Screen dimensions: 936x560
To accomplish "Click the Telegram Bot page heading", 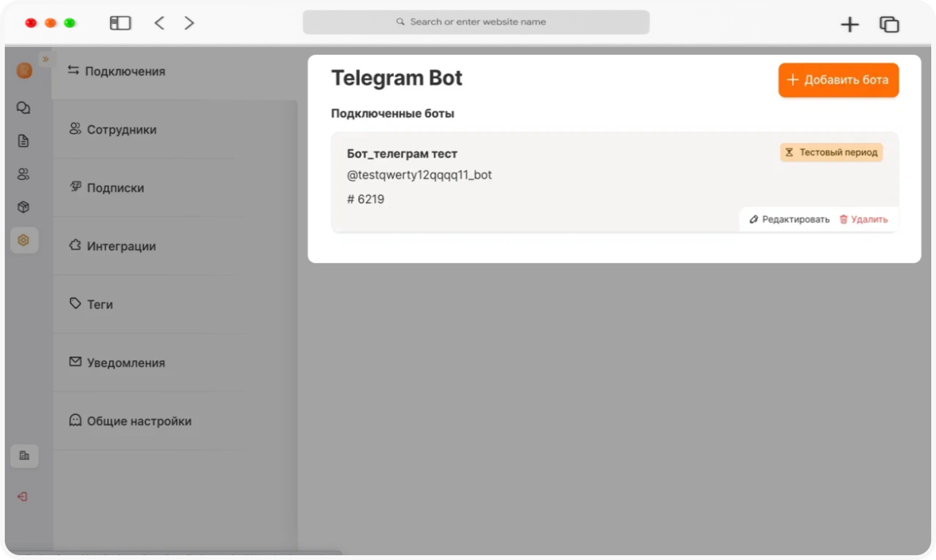I will (x=396, y=78).
